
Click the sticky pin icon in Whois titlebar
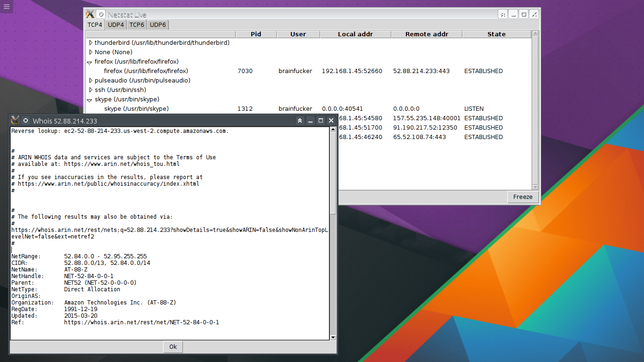click(x=26, y=121)
